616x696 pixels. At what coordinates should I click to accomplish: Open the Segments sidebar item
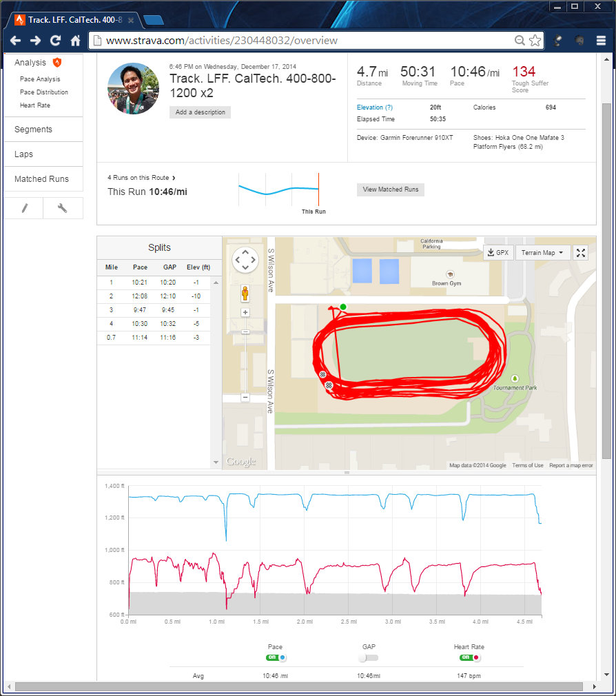point(34,130)
